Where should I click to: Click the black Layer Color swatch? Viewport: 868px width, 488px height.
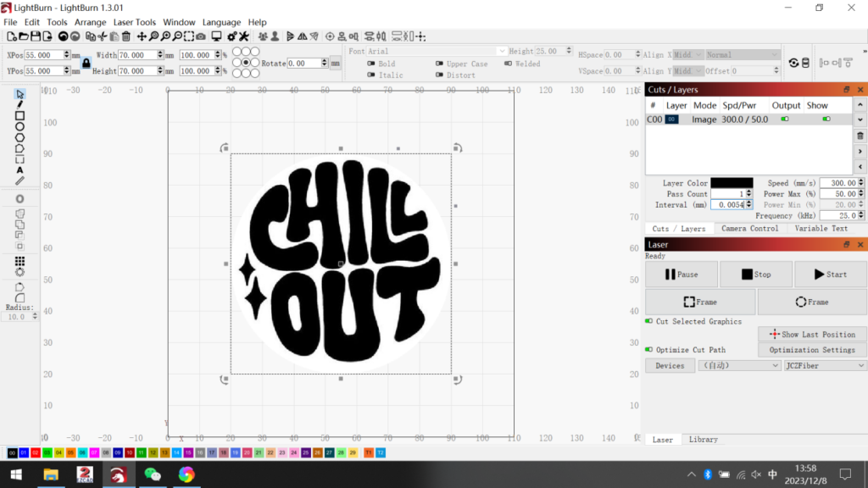(x=731, y=183)
